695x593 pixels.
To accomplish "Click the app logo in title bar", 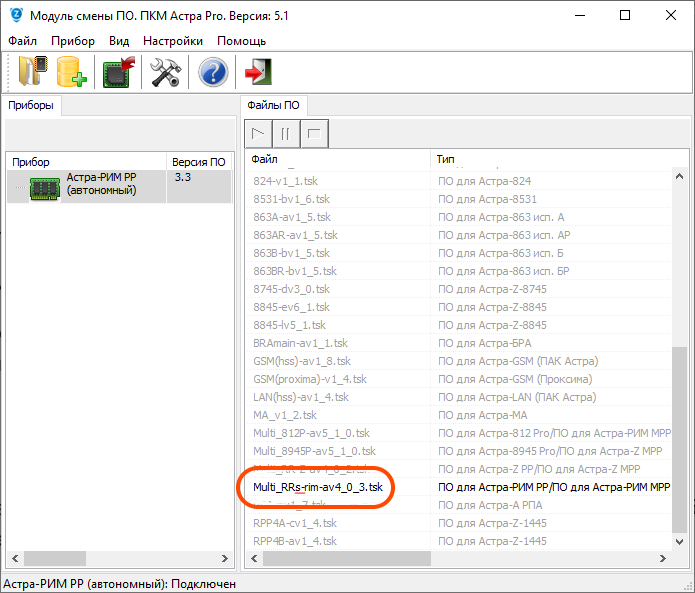I will point(16,15).
